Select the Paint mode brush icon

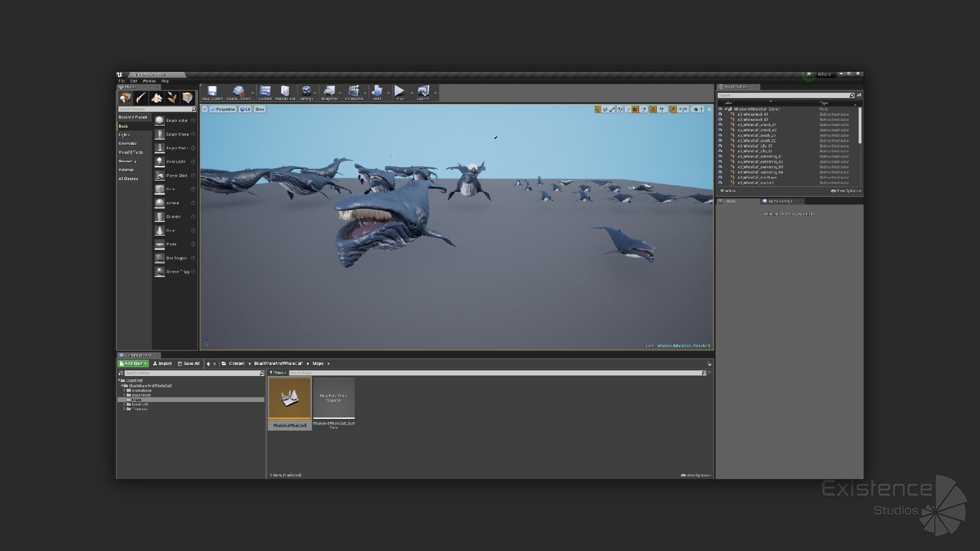tap(141, 97)
